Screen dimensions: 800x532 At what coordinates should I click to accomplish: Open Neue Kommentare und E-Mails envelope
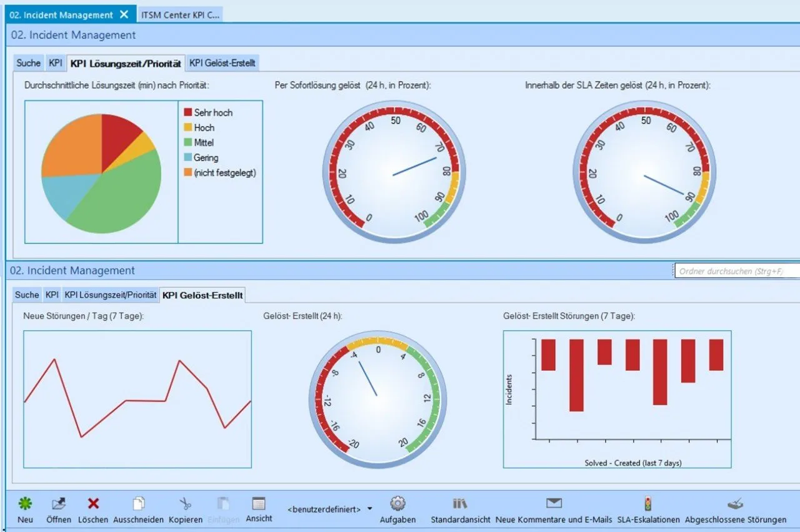(x=554, y=503)
